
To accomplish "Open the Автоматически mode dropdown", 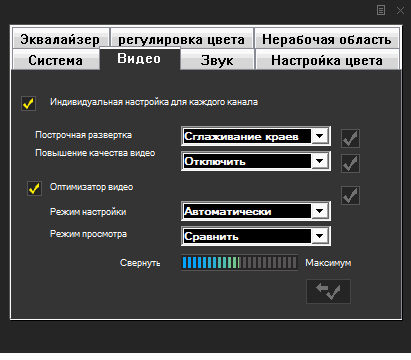I will [256, 211].
